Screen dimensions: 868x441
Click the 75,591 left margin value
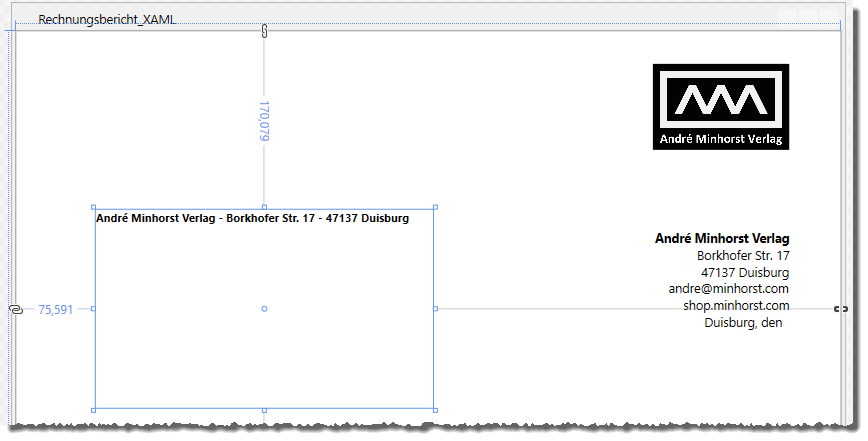click(55, 310)
